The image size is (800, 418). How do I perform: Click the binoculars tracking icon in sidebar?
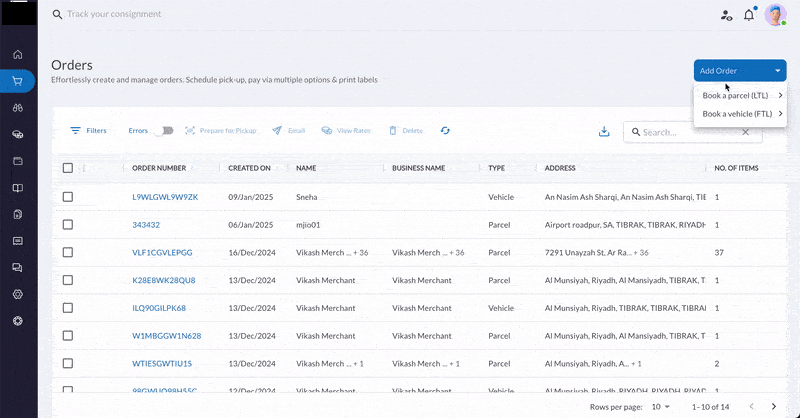(x=18, y=108)
